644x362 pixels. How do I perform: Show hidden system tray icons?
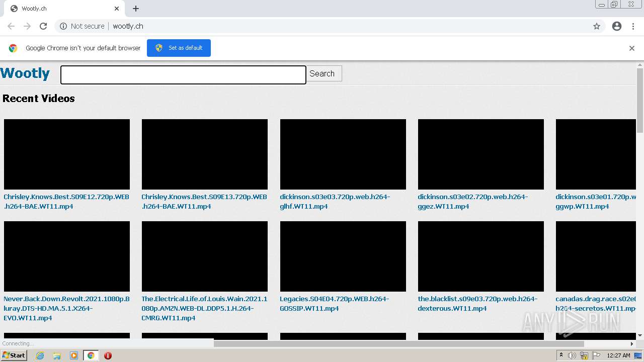561,355
